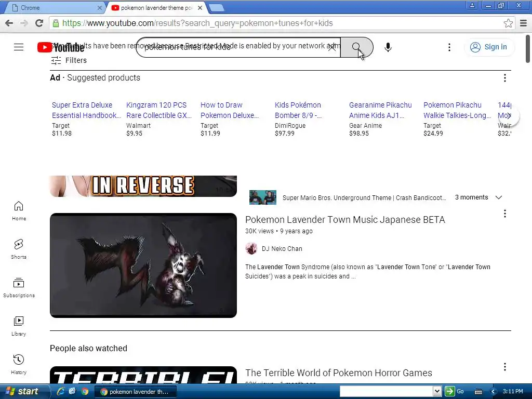
Task: Expand hidden system tray icons arrow
Action: [x=494, y=392]
